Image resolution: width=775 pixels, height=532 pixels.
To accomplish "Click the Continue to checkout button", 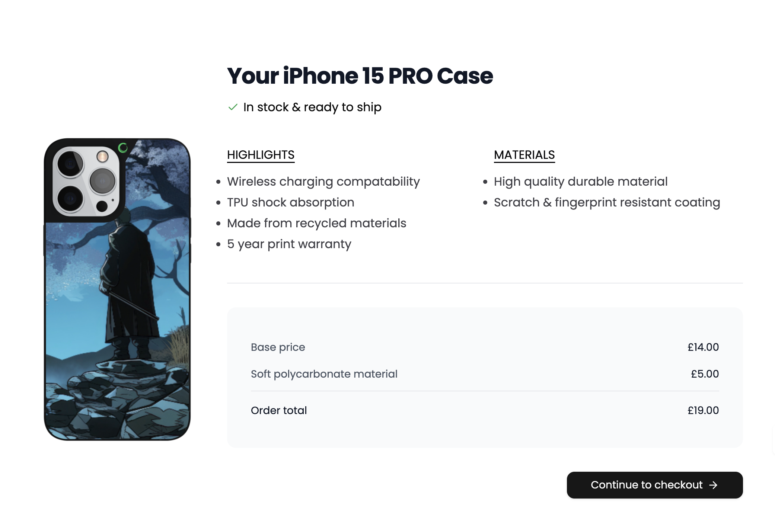I will click(654, 485).
